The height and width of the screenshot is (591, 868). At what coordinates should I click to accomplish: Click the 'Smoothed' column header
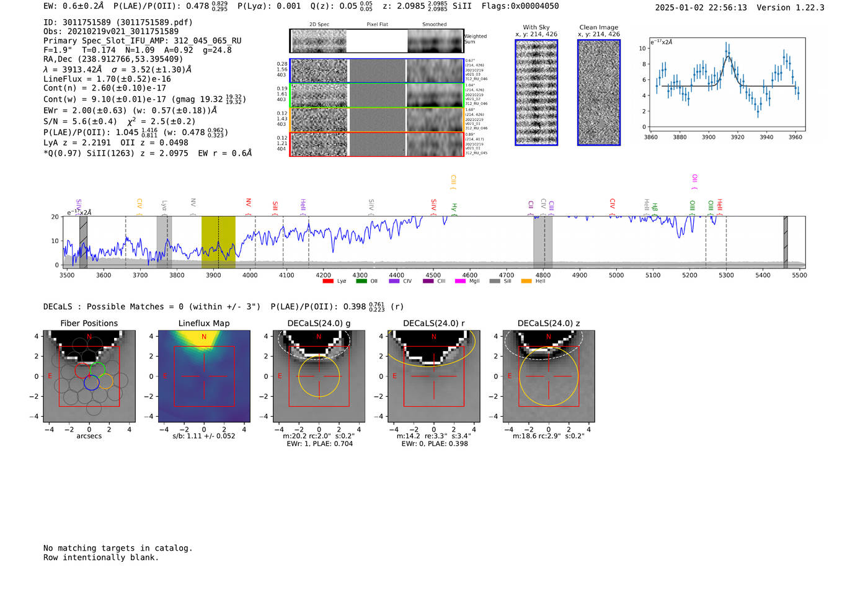[434, 25]
